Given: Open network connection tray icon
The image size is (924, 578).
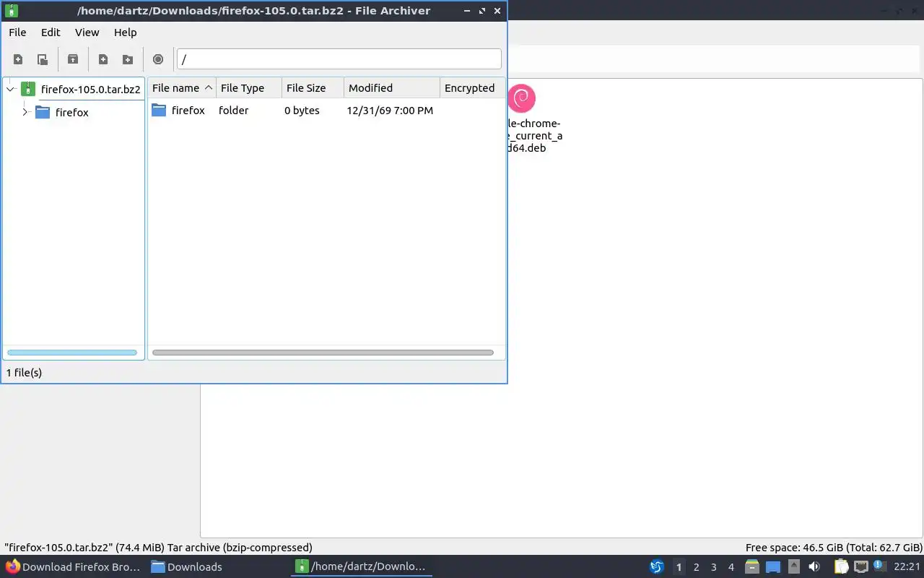Looking at the screenshot, I should tap(861, 566).
